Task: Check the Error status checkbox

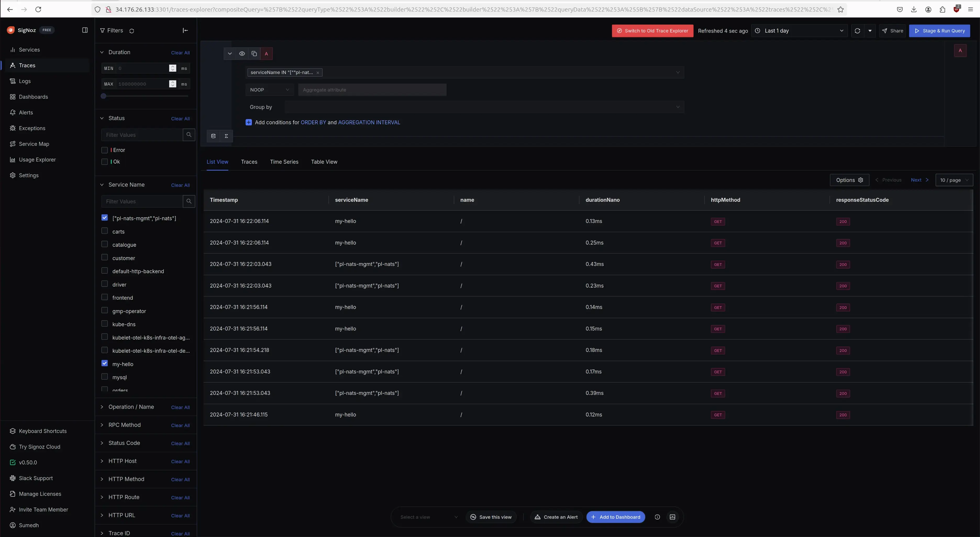Action: coord(105,150)
